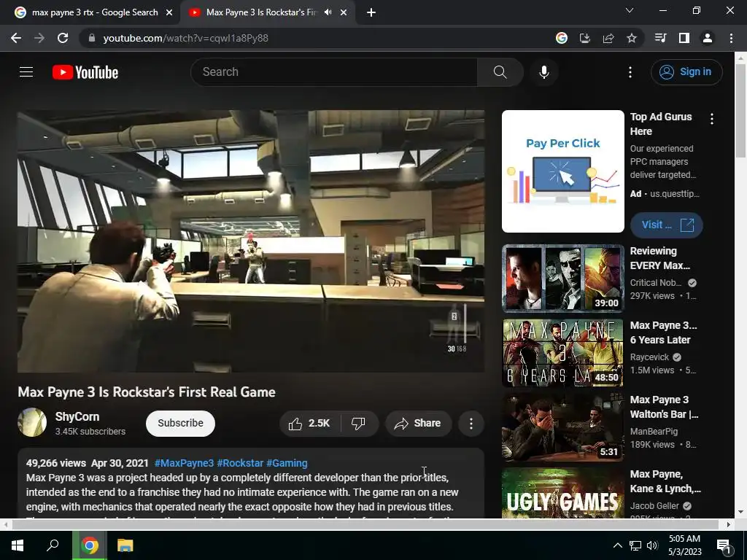
Task: Open UGLY GAMES video thumbnail
Action: [562, 493]
